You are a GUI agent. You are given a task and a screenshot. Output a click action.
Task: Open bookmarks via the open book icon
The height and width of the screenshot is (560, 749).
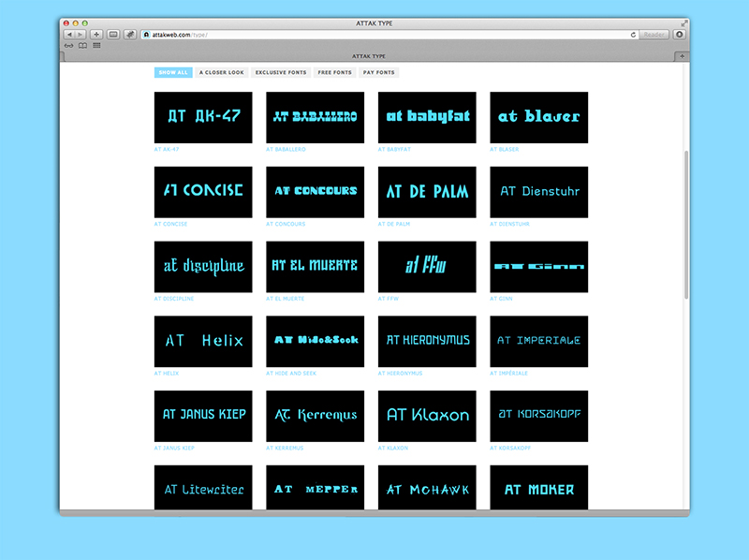point(82,46)
